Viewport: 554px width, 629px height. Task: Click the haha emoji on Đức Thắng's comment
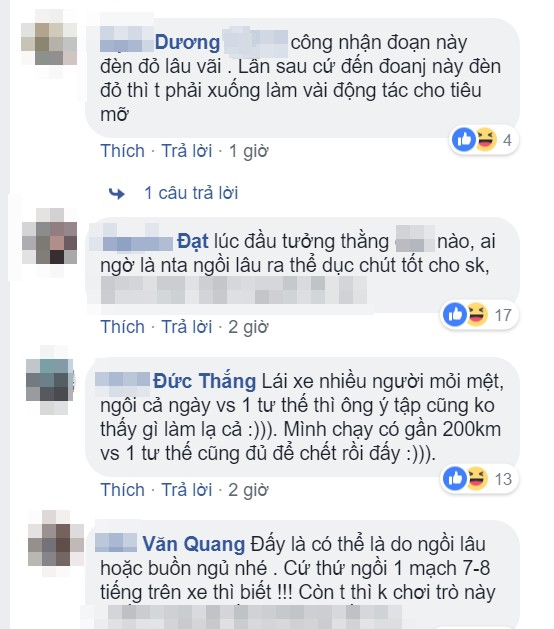click(x=477, y=479)
